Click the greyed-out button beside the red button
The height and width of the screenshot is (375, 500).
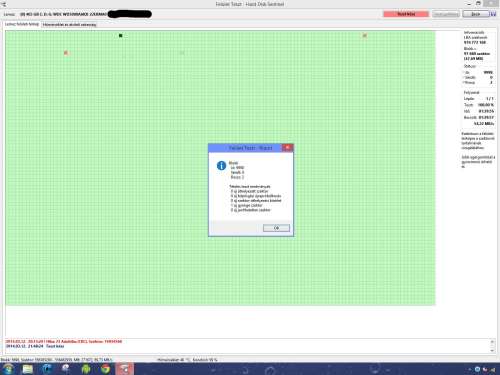(x=446, y=14)
